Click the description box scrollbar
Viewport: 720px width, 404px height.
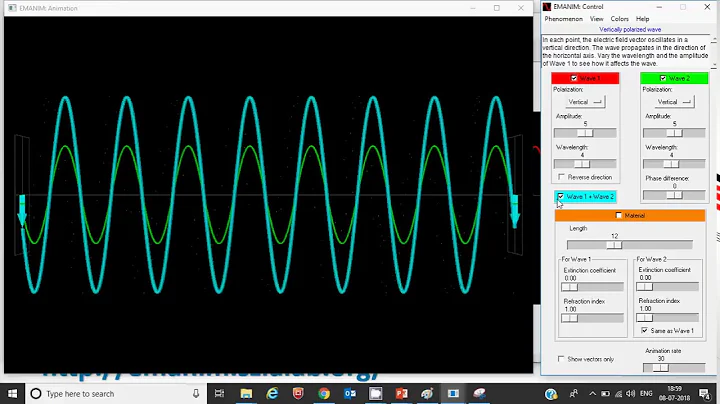click(x=714, y=51)
